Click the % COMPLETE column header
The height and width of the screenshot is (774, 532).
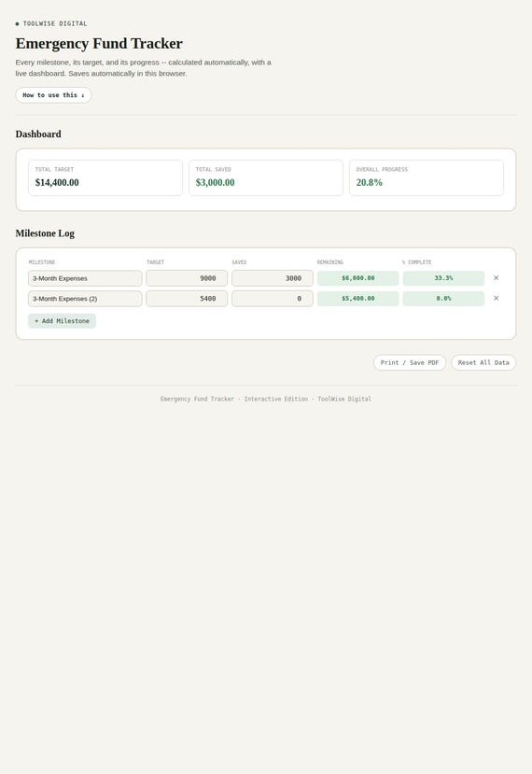pyautogui.click(x=417, y=262)
